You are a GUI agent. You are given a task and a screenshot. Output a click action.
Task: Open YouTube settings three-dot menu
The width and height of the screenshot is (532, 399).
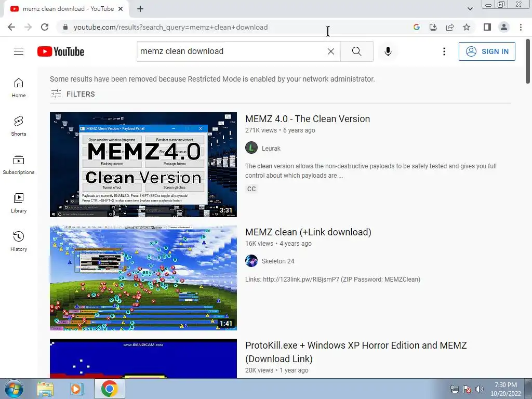[x=444, y=51]
